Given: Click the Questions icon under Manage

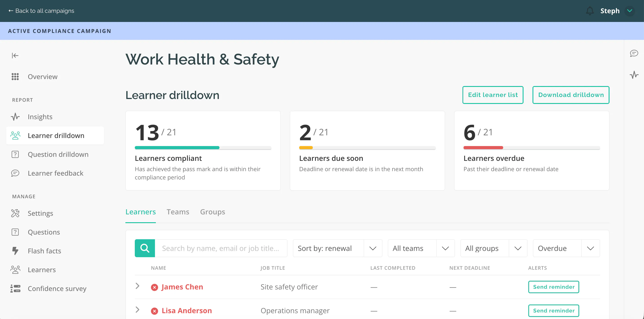Looking at the screenshot, I should point(15,232).
